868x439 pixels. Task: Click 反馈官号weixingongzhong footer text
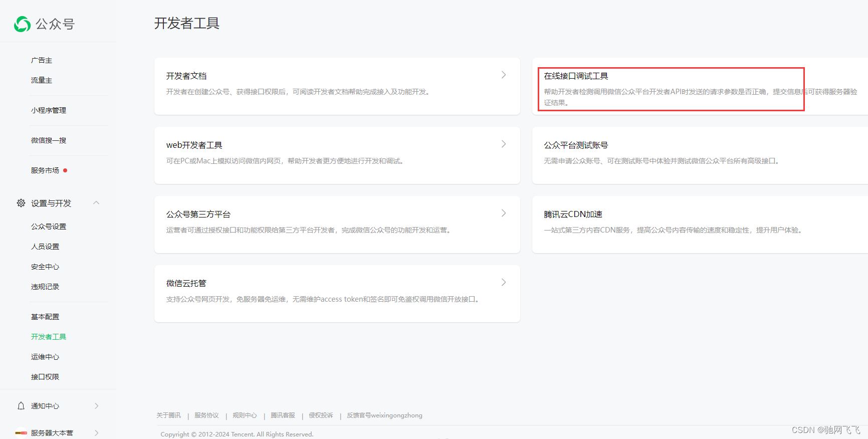(x=384, y=415)
